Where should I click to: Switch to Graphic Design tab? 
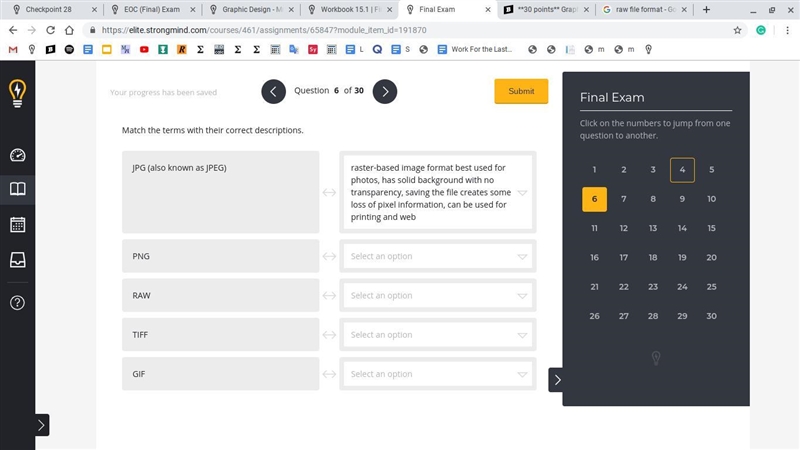[250, 9]
